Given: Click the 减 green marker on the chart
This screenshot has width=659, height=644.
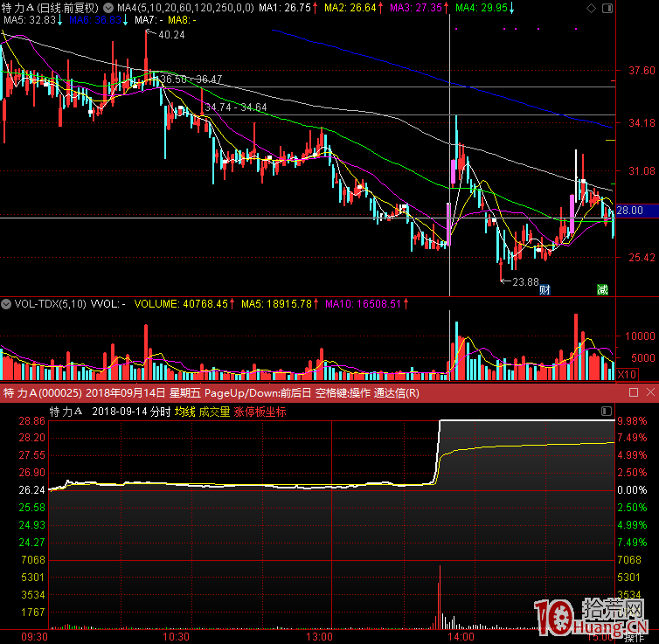Looking at the screenshot, I should [602, 289].
